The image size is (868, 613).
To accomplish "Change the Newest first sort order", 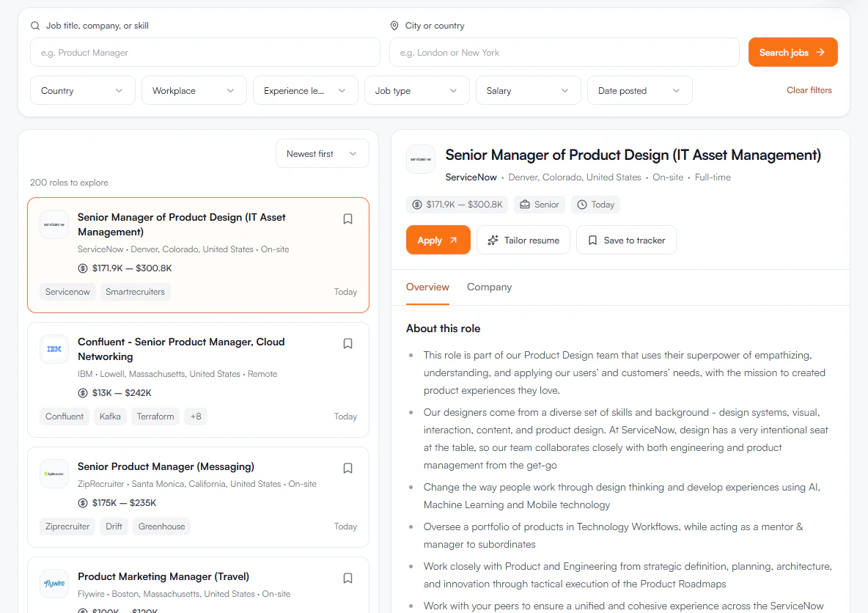I will [x=322, y=153].
